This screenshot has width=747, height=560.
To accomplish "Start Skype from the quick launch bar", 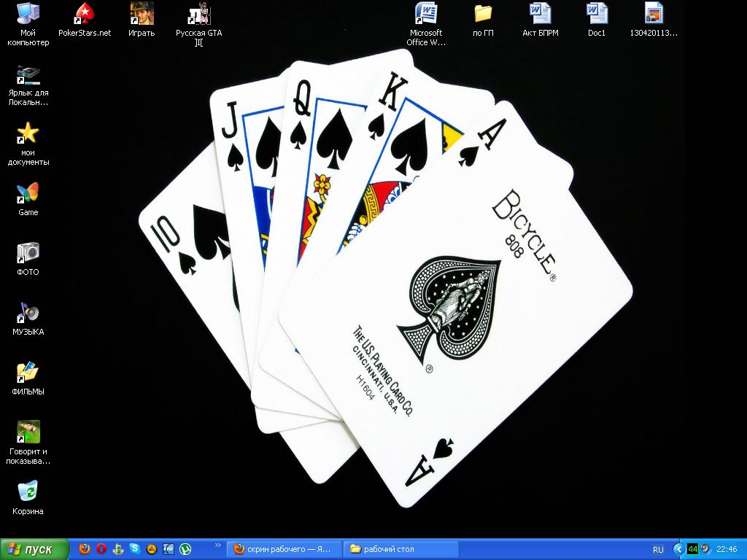I will coord(135,549).
